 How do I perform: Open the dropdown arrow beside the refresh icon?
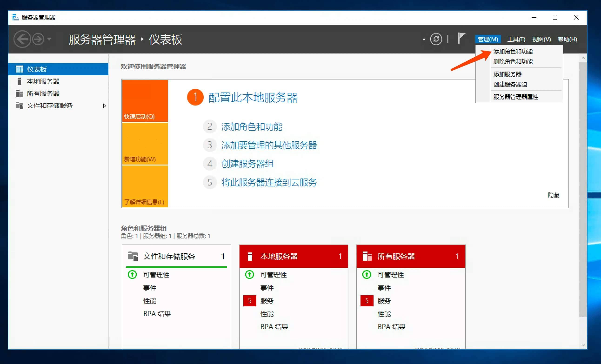424,40
